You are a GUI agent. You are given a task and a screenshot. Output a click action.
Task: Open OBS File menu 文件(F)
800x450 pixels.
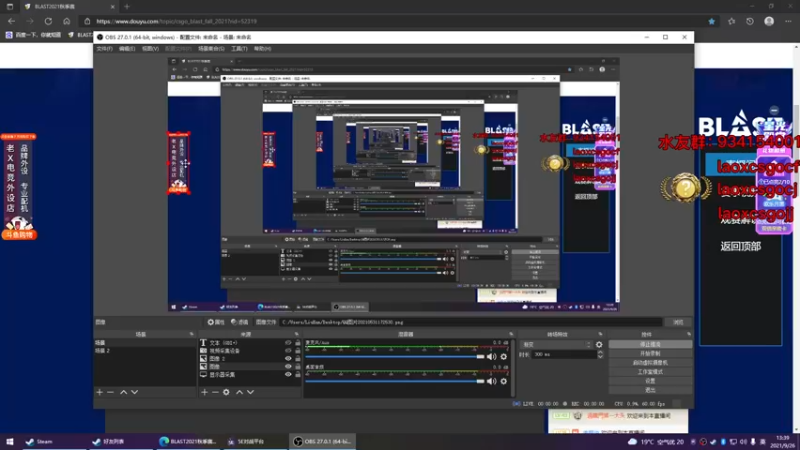pyautogui.click(x=104, y=48)
